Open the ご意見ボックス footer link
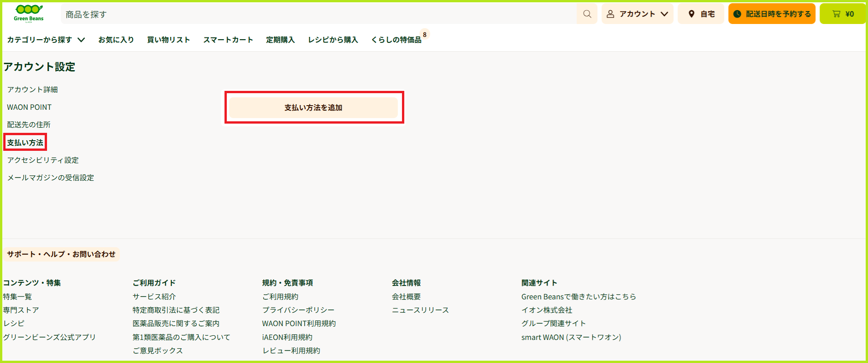 158,351
